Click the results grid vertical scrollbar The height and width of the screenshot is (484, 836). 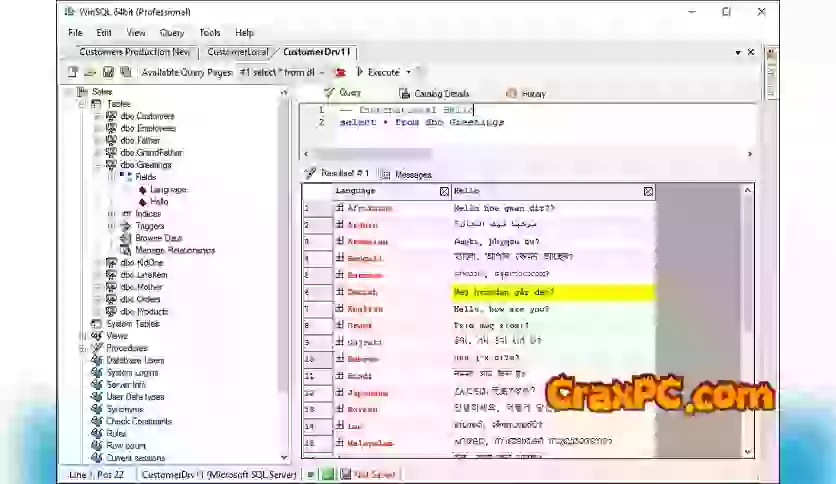[746, 300]
